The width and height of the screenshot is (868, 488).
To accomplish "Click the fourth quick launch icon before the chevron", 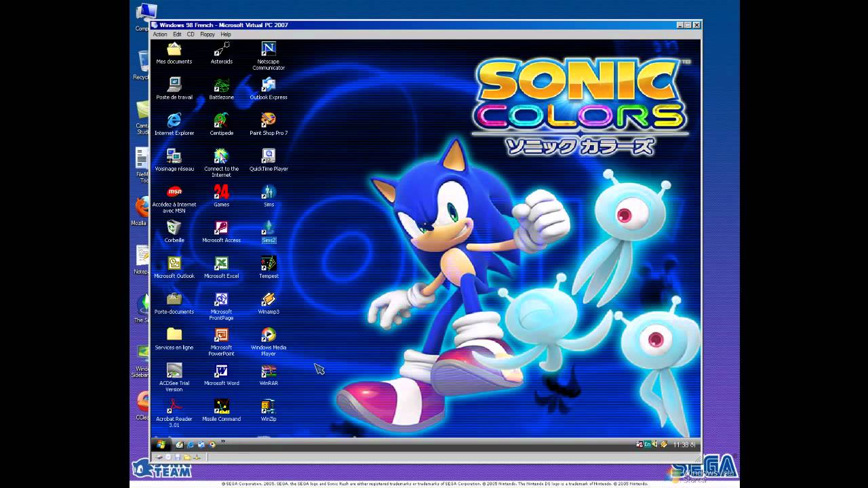I will click(x=212, y=445).
